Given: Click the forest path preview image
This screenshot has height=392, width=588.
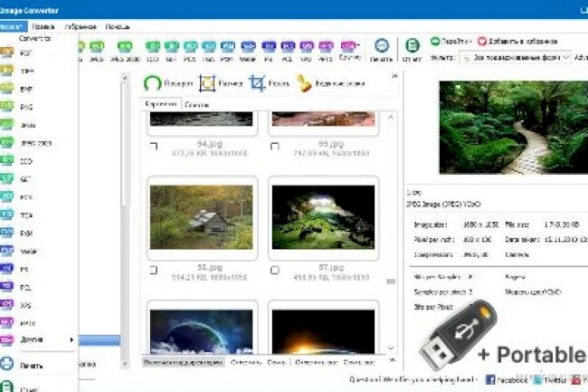Looking at the screenshot, I should point(514,128).
